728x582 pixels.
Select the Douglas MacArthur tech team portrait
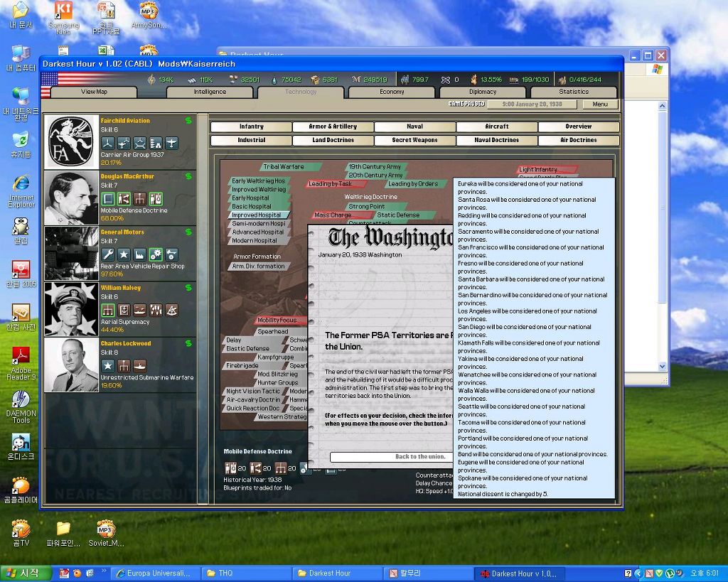point(71,198)
